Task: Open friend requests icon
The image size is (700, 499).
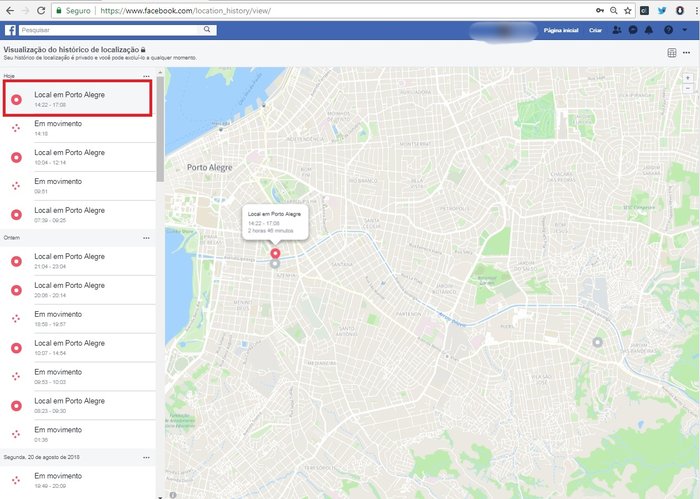Action: 617,30
